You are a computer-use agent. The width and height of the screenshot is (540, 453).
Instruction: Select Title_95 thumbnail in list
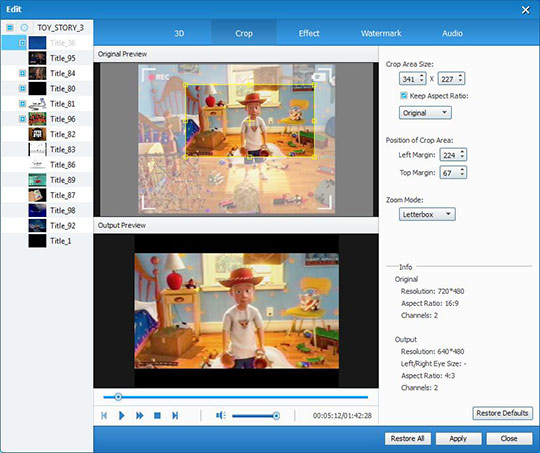[x=37, y=58]
